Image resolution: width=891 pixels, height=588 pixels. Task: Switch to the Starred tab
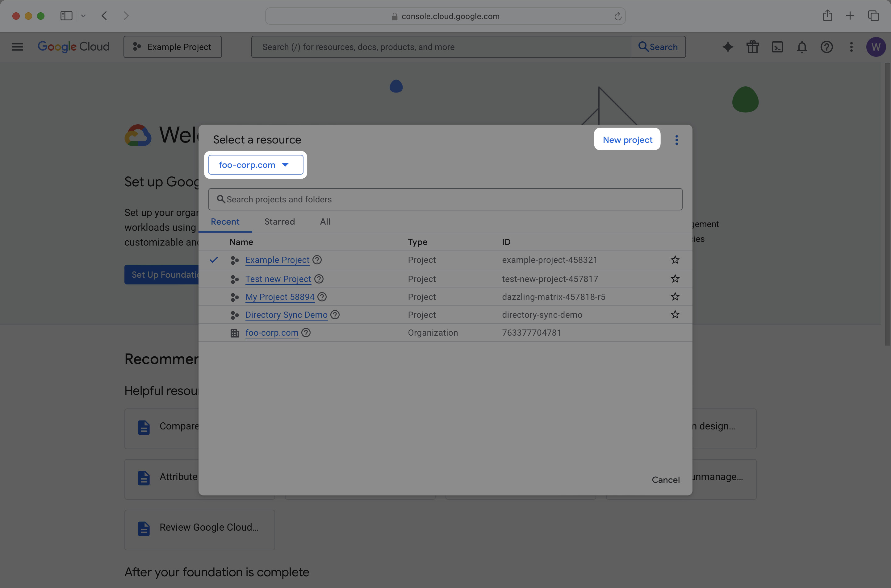click(x=279, y=221)
